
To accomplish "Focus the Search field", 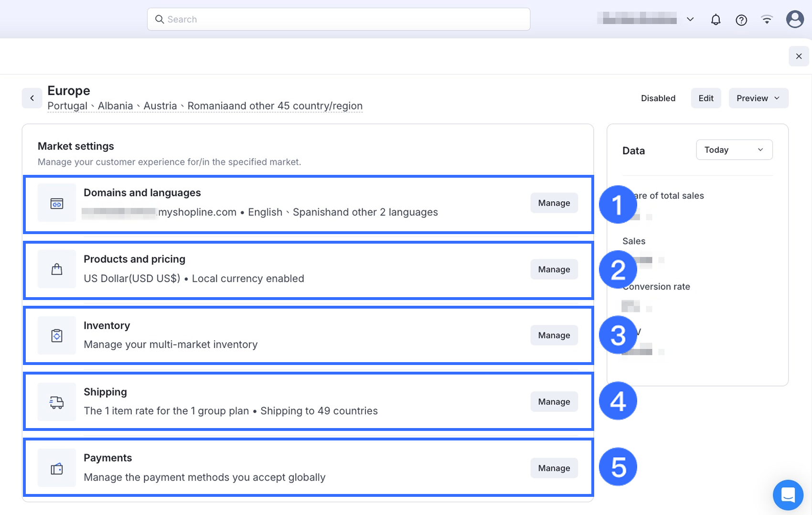I will click(339, 20).
